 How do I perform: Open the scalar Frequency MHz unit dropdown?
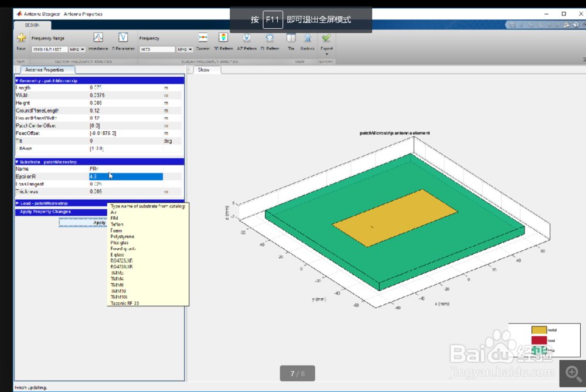pyautogui.click(x=185, y=49)
